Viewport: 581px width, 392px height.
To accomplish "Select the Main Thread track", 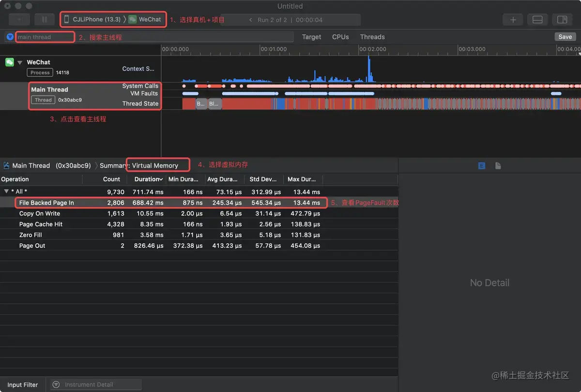I will point(80,96).
